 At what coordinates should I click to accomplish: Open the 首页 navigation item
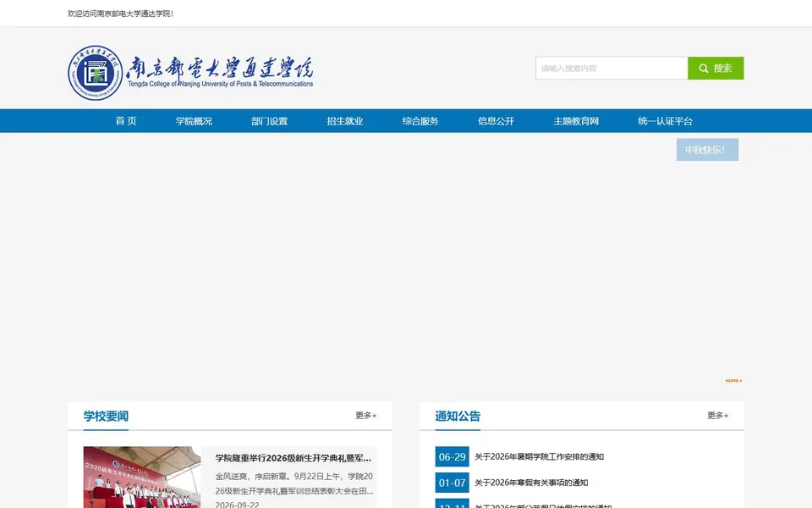click(x=126, y=121)
